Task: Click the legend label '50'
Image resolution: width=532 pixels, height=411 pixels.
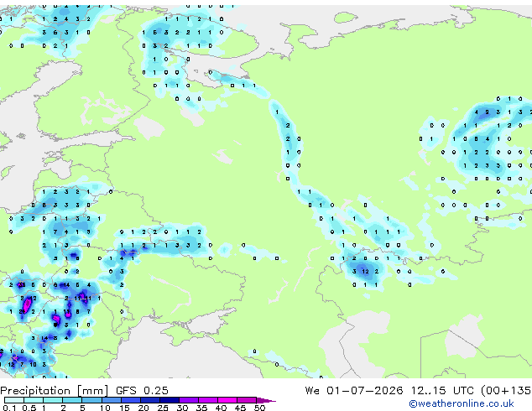Action: point(260,408)
